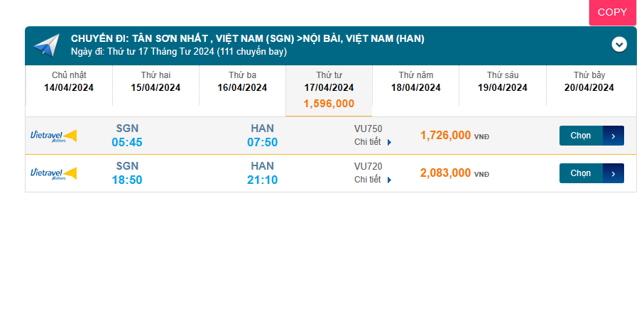644x311 pixels.
Task: Switch to Thứ sáu 19/04/2024 tab
Action: (502, 82)
